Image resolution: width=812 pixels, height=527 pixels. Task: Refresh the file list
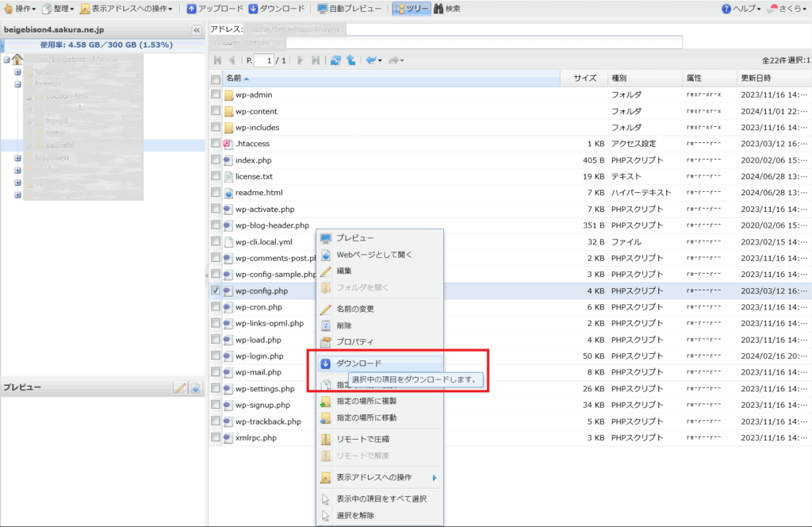tap(336, 60)
